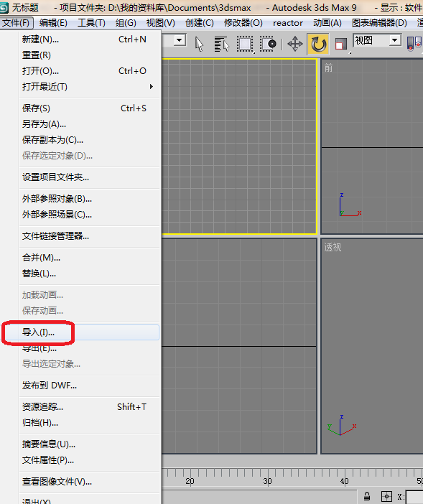Open the 工具(T) menu
This screenshot has width=423, height=504.
(91, 23)
